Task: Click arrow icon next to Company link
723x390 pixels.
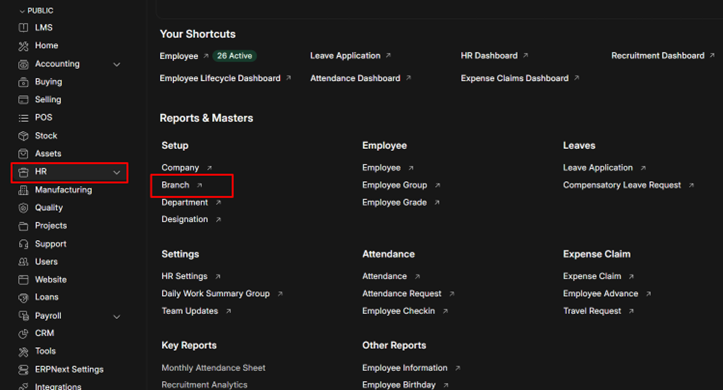Action: pos(209,168)
